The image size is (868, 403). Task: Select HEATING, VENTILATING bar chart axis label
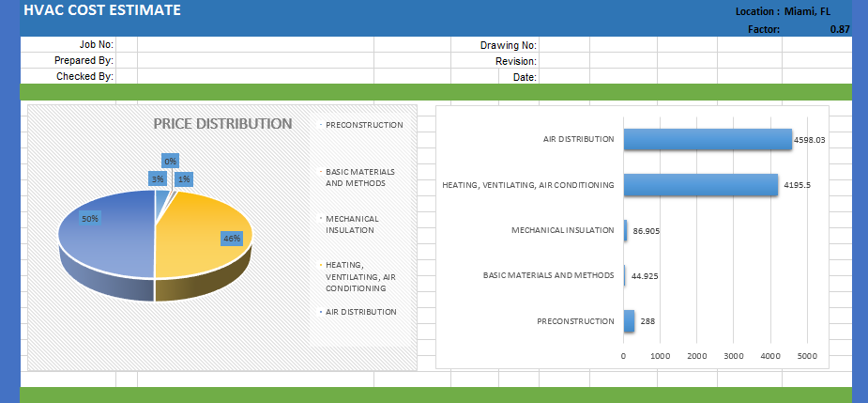point(528,185)
